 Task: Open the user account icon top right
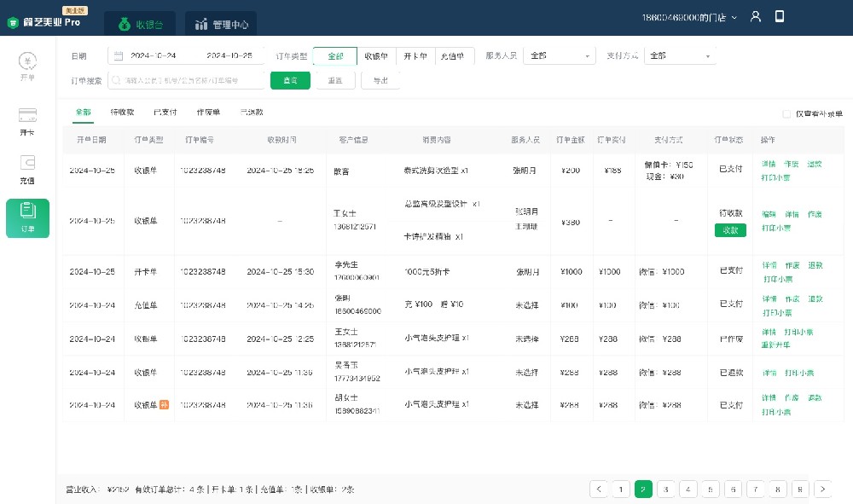click(x=756, y=16)
